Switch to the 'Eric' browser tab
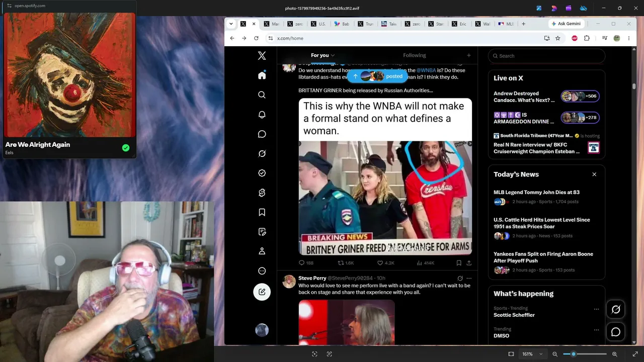Image resolution: width=644 pixels, height=362 pixels. (459, 24)
